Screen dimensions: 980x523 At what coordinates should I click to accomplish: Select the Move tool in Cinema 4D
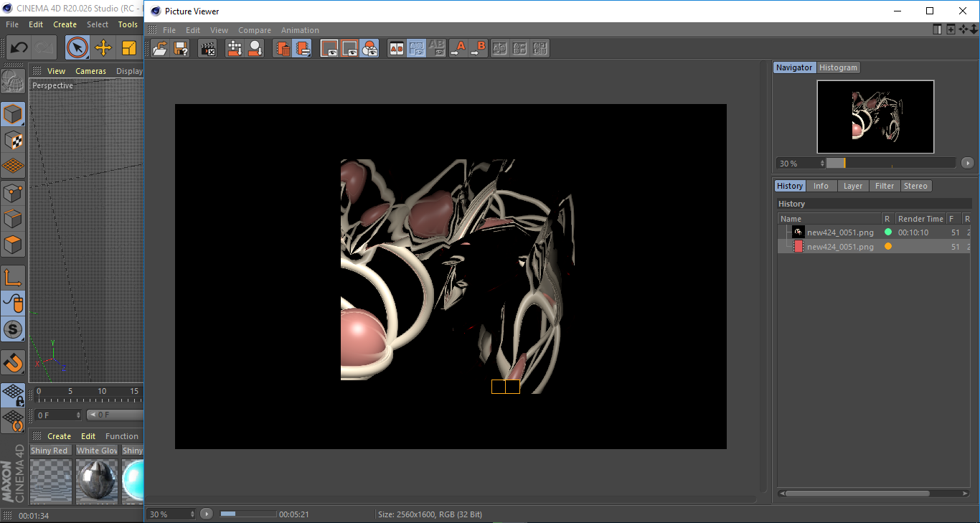tap(103, 48)
